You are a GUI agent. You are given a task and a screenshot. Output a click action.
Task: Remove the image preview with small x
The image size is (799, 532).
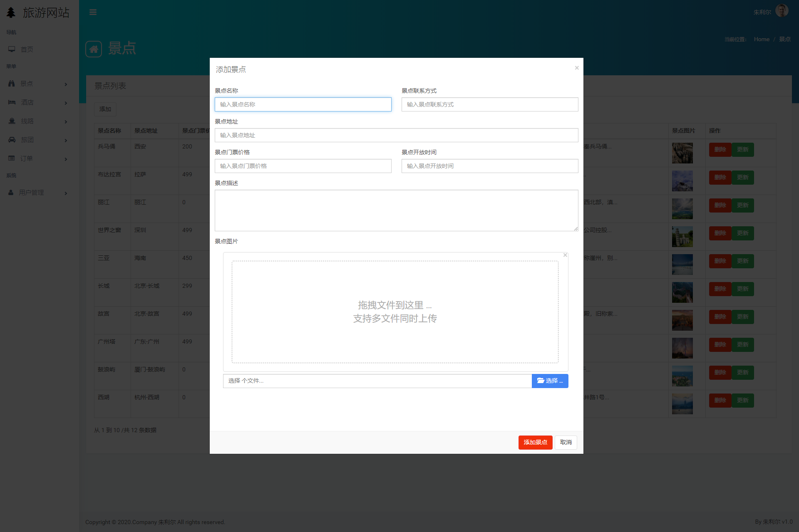565,255
